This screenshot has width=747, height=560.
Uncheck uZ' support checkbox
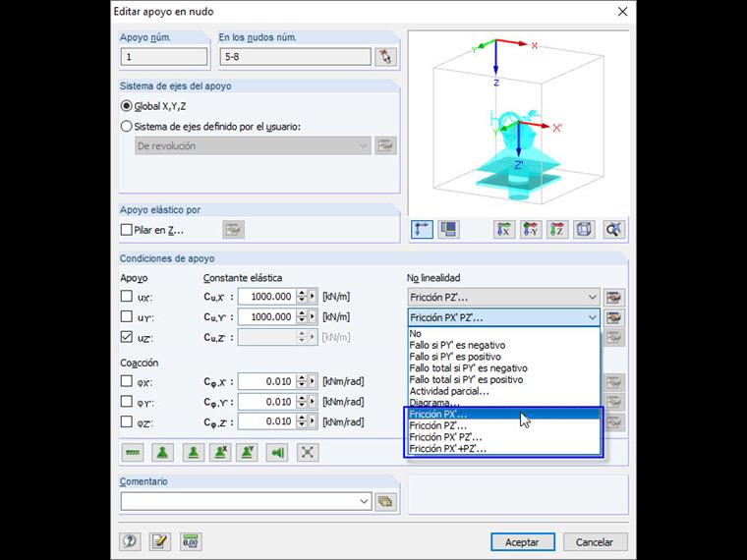[x=126, y=337]
